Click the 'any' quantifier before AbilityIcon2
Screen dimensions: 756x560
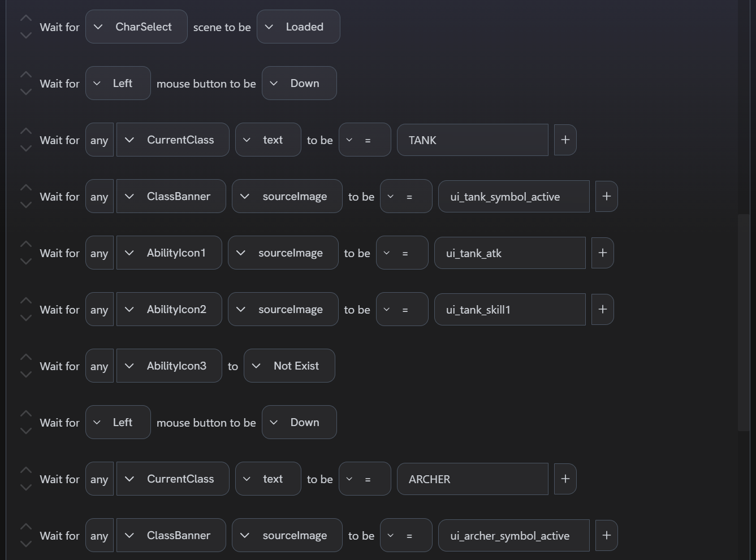pyautogui.click(x=100, y=309)
